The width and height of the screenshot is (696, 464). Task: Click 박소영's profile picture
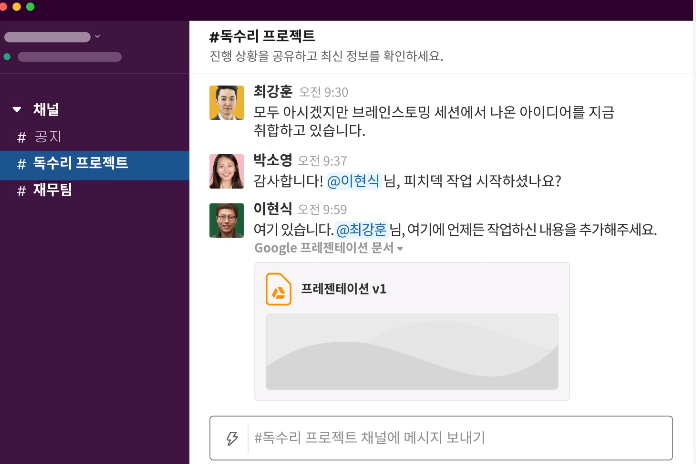pyautogui.click(x=226, y=171)
